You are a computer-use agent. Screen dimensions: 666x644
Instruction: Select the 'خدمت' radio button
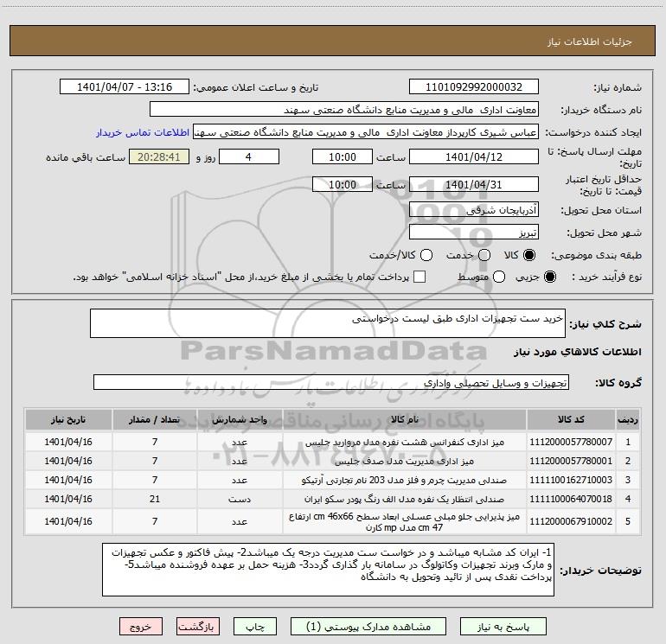(484, 255)
